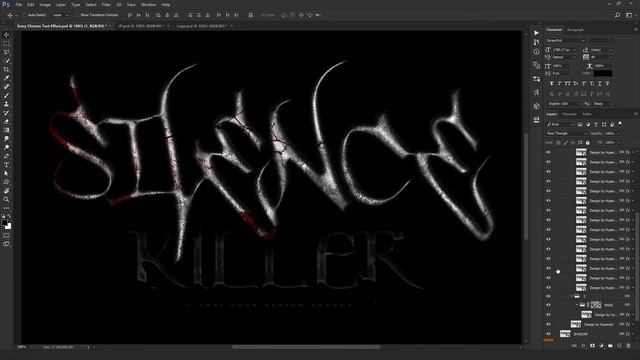
Task: Open the font size dropdown
Action: [x=575, y=50]
